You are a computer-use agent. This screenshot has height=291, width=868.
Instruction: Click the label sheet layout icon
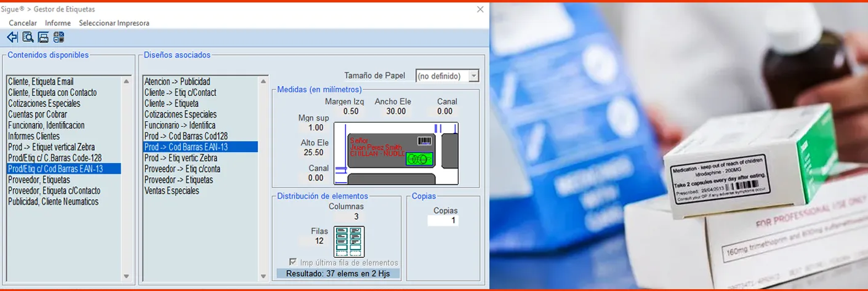349,242
